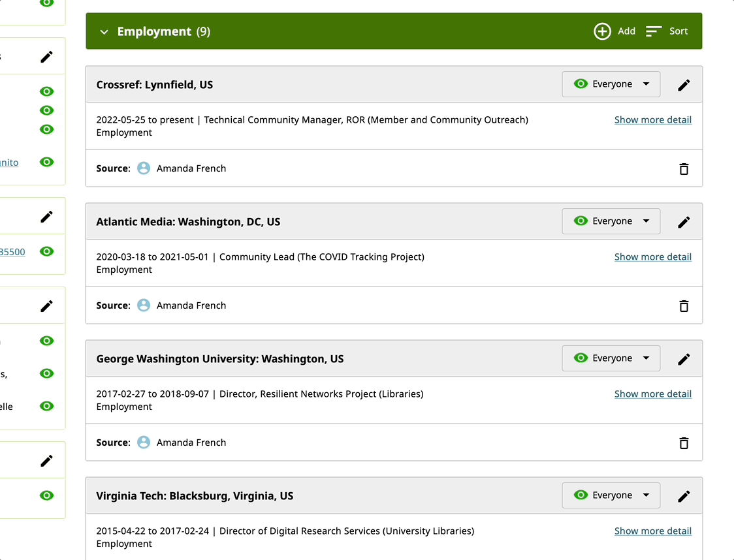Edit the Crossref employment entry
Viewport: 734px width, 560px height.
[x=684, y=85]
